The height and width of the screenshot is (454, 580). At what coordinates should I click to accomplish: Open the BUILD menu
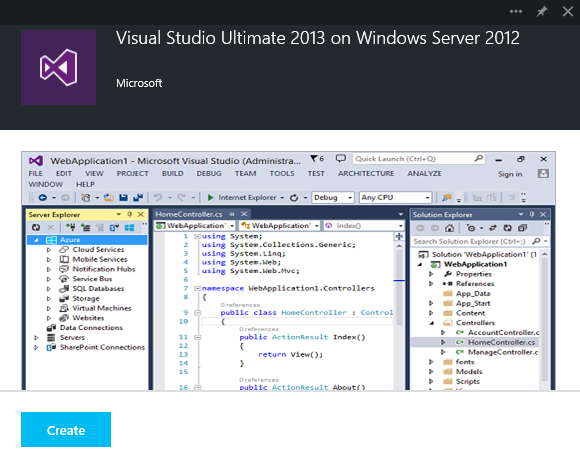172,174
